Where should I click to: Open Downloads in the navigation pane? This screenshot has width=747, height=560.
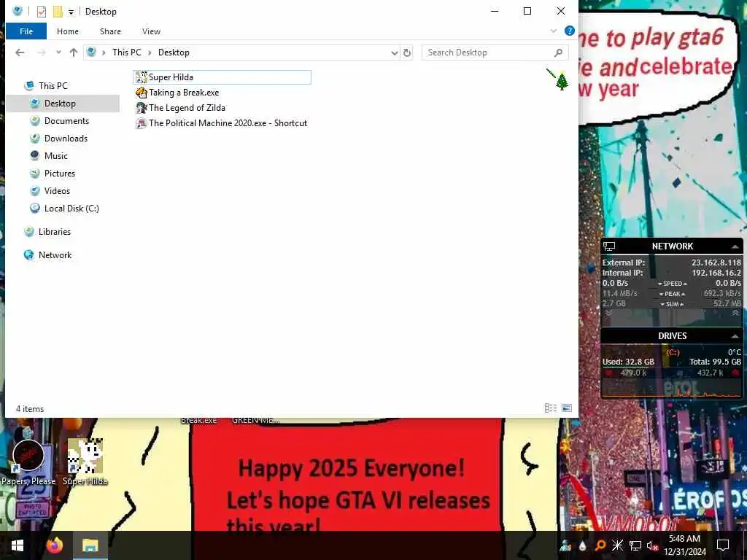66,139
